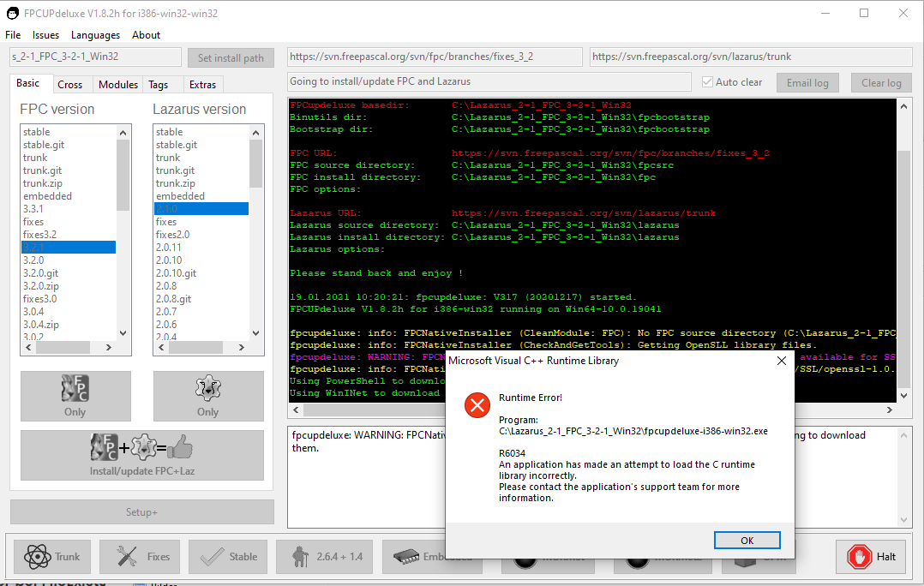
Task: Select '2.0.7' in the Lazarus version list
Action: (166, 311)
